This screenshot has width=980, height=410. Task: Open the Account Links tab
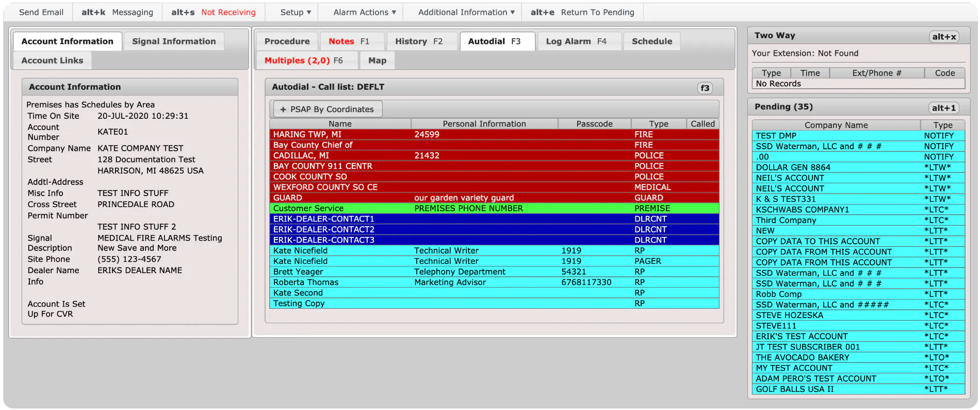click(x=52, y=60)
